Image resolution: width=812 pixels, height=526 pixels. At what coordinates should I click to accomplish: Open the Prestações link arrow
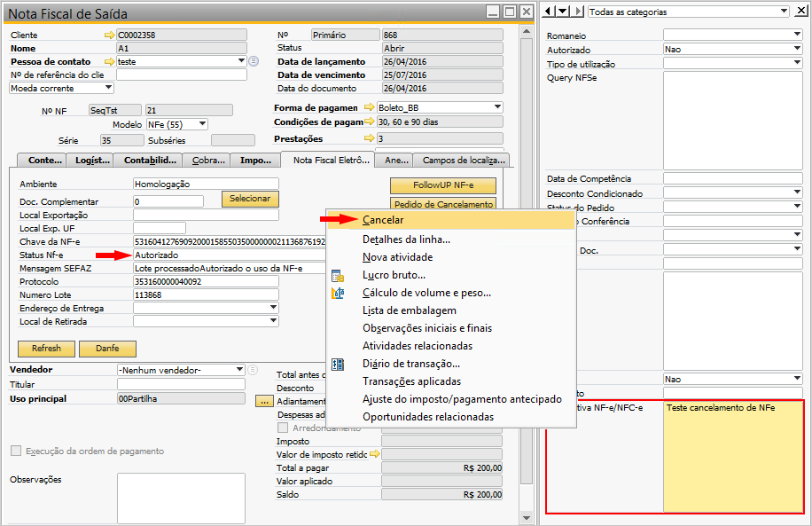(370, 137)
